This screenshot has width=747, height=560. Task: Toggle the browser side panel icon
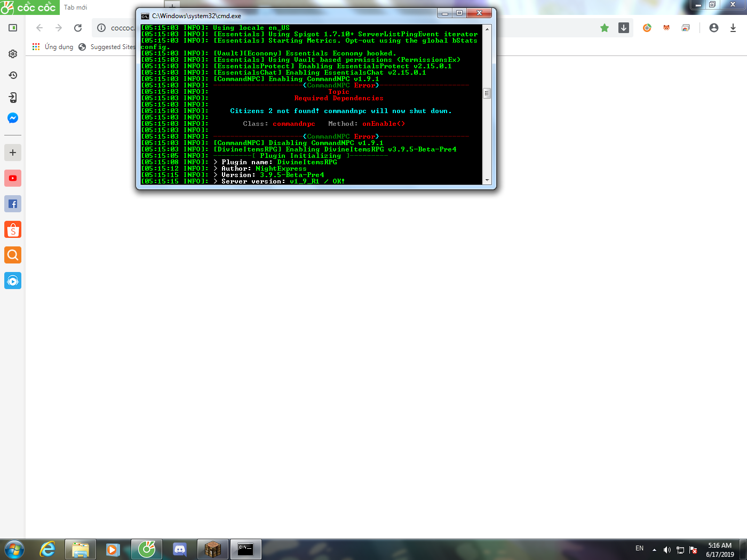point(13,28)
